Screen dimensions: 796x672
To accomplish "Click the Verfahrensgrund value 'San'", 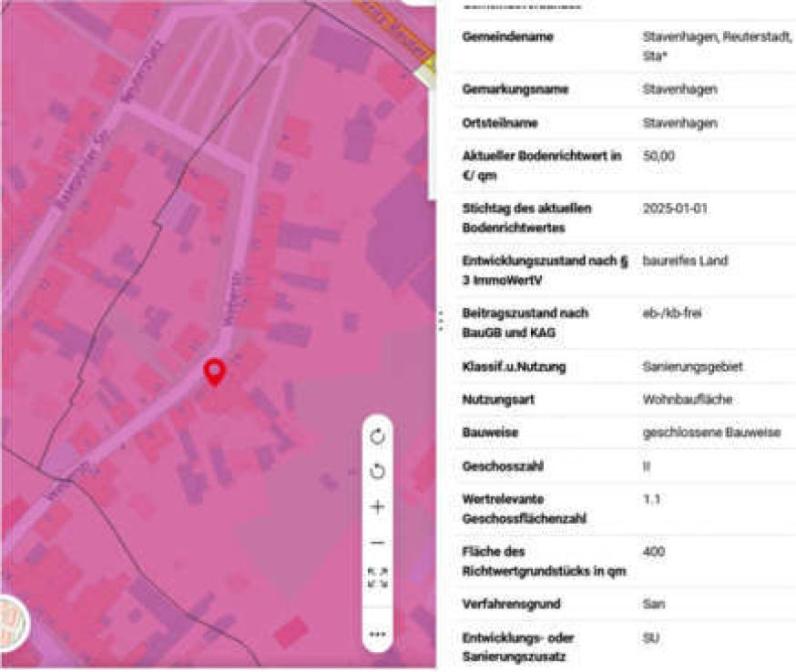I will point(649,603).
